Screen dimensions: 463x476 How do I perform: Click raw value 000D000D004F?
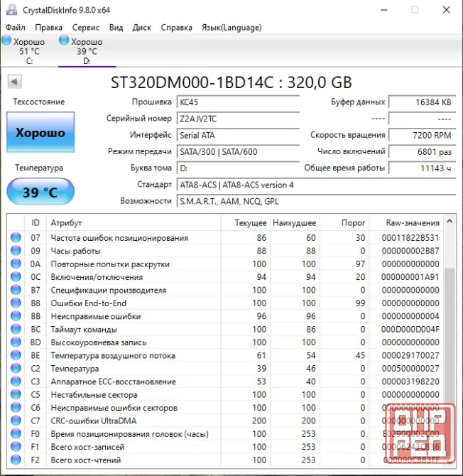[410, 329]
